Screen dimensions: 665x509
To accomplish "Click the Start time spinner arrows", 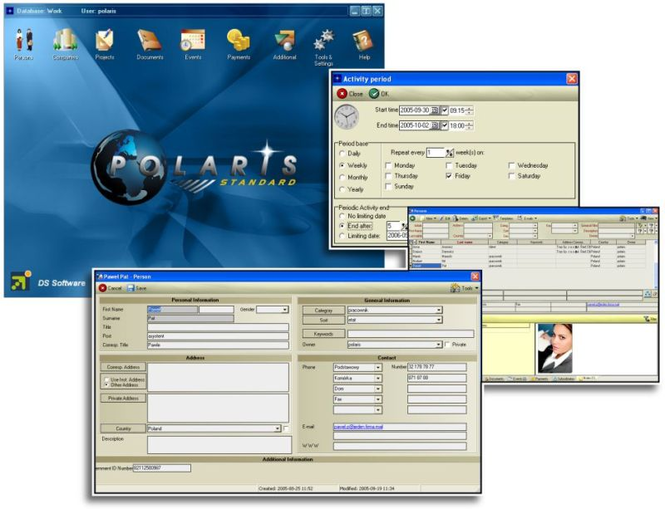I will 469,110.
